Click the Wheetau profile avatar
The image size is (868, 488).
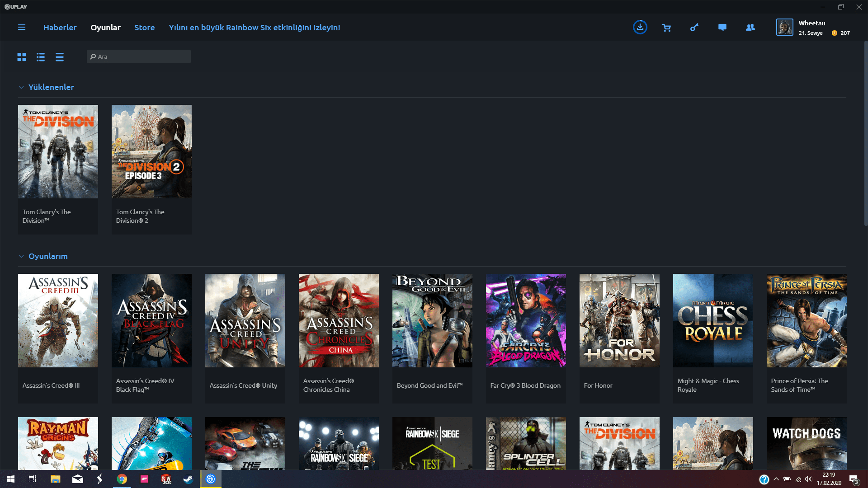784,27
